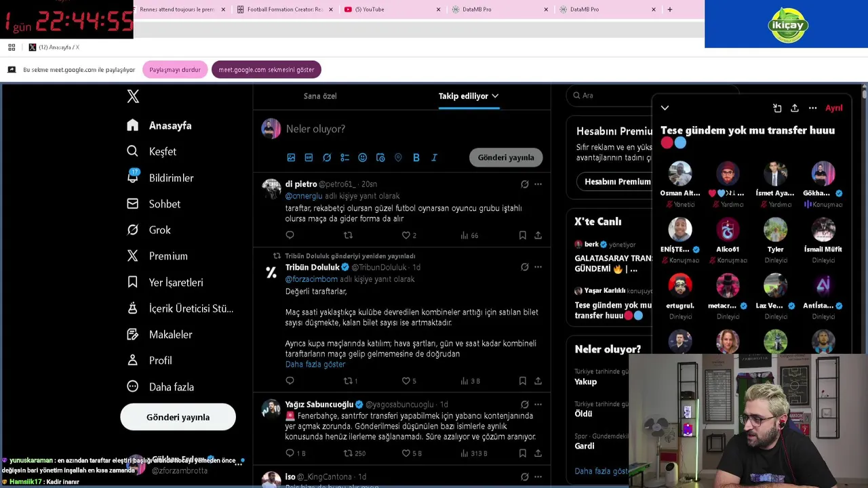Viewport: 868px width, 488px height.
Task: Schedule the post icon
Action: coord(380,157)
